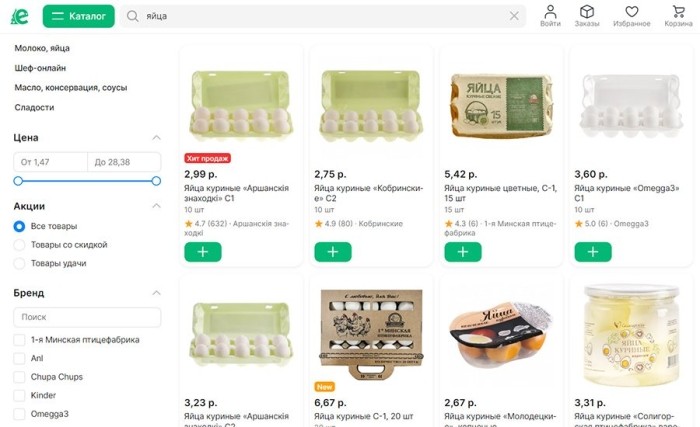Select the 'Товары со скидкой' radio option
The image size is (700, 427).
click(x=19, y=245)
